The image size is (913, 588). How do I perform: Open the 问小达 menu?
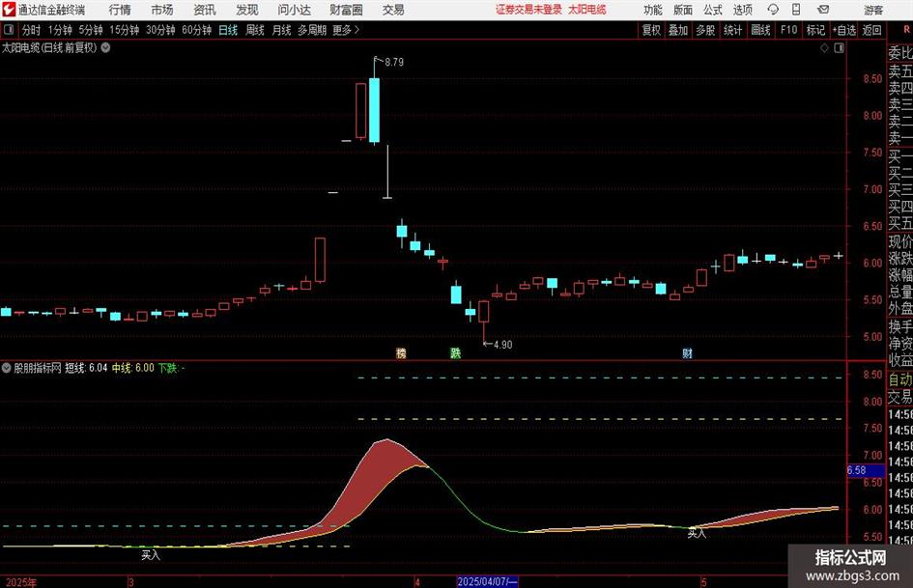(x=294, y=10)
